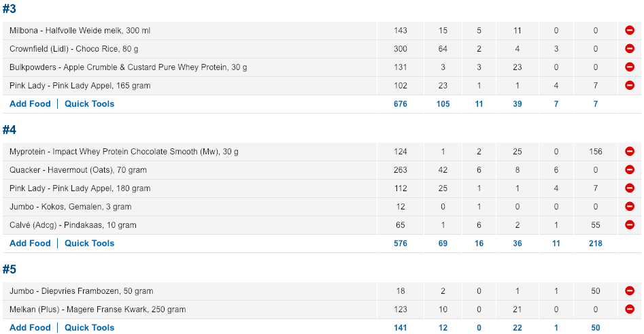Remove Jumbo Diepvries Frambozen entry

click(x=630, y=291)
